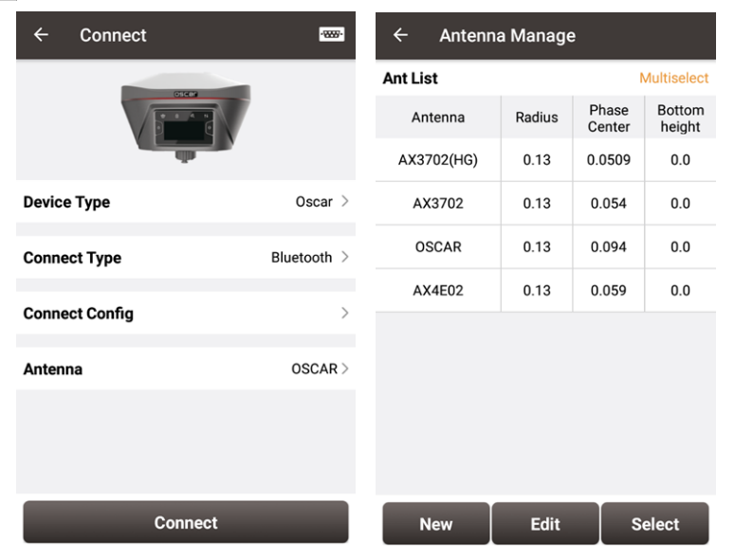Tap the Connect Config label
The image size is (735, 560).
click(x=79, y=314)
